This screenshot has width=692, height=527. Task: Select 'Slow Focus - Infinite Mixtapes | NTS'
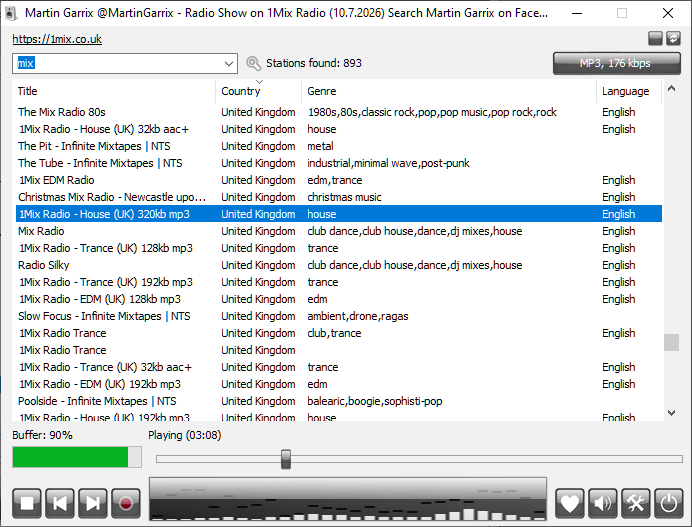(x=339, y=316)
